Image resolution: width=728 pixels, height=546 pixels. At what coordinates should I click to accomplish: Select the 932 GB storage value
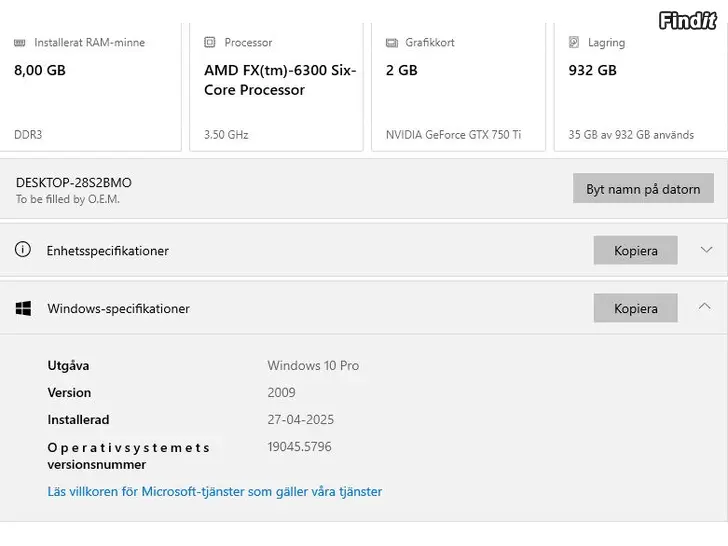[592, 70]
